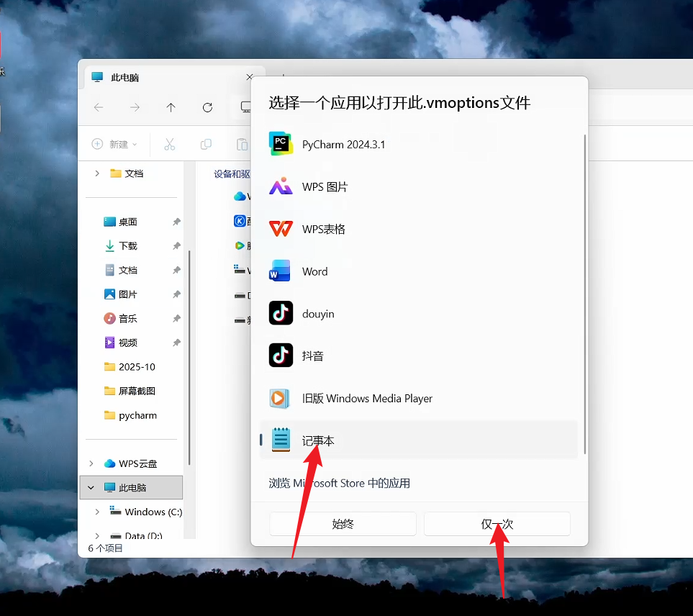
Task: Select the Word app icon
Action: 280,271
